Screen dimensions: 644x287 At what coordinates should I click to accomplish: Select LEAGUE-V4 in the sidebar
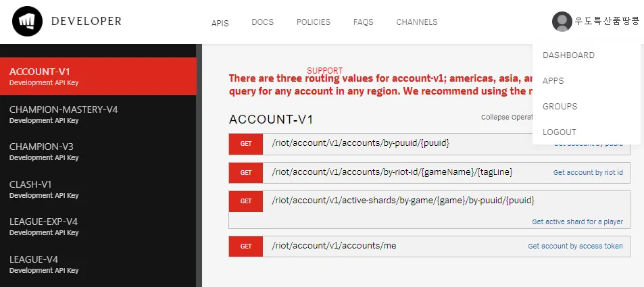(x=98, y=265)
